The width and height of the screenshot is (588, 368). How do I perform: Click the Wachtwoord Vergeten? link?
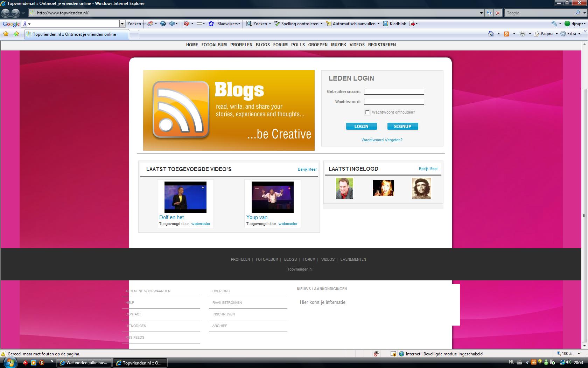point(382,140)
